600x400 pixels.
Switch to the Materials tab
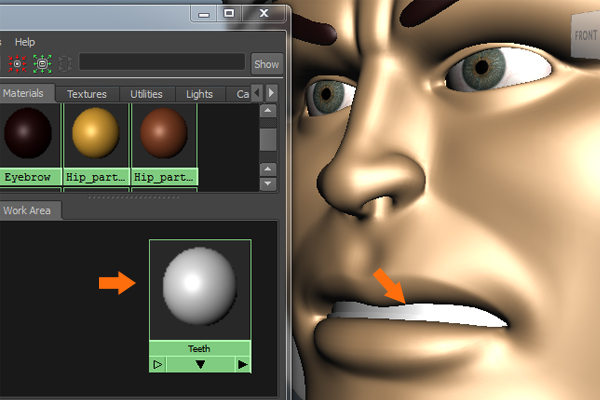[x=23, y=93]
